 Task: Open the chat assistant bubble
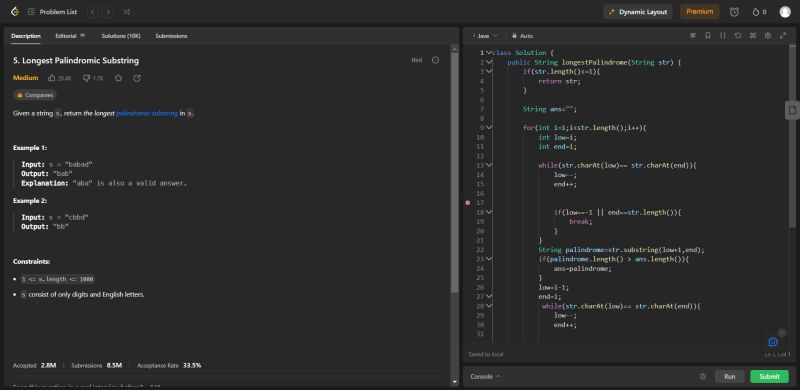(773, 342)
